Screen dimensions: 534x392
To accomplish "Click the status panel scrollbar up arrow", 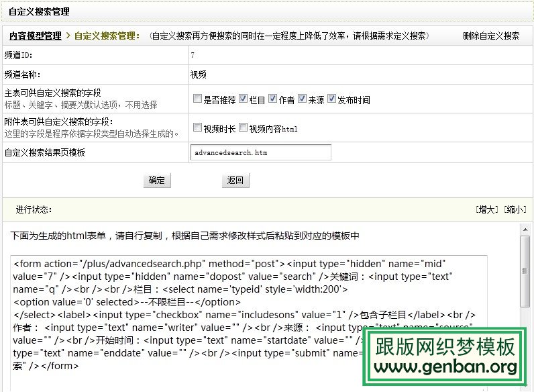I will click(526, 228).
